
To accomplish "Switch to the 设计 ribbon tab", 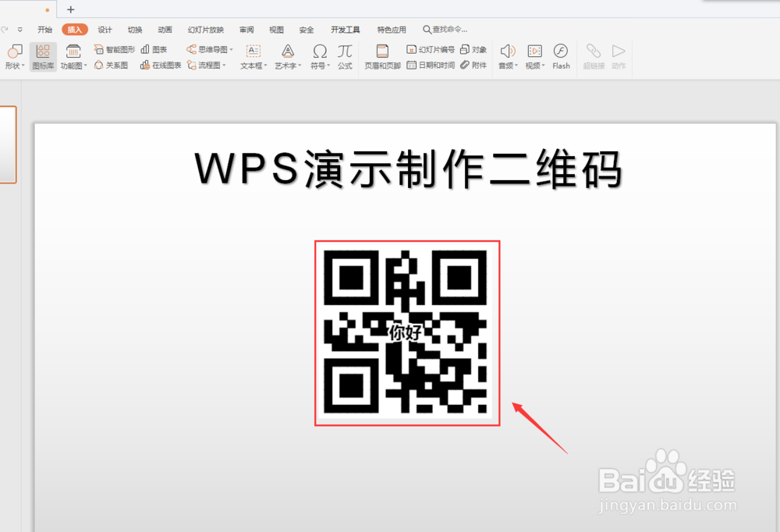I will point(105,29).
